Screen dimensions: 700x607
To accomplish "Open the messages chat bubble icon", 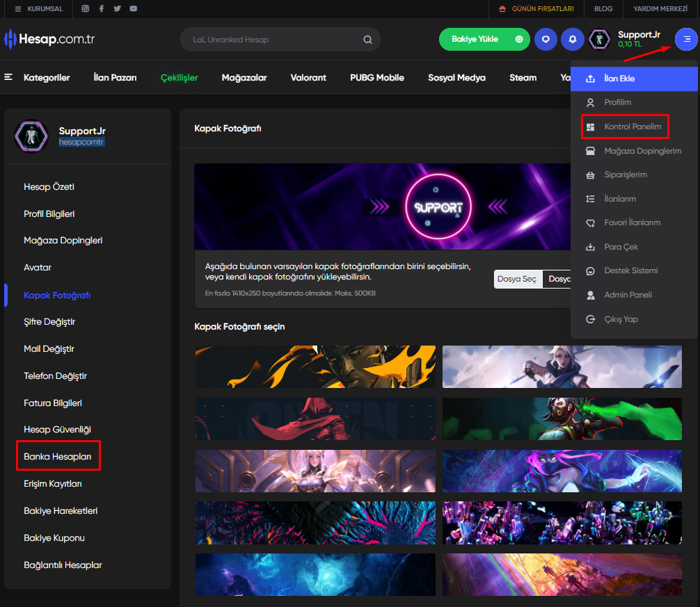I will coord(546,39).
